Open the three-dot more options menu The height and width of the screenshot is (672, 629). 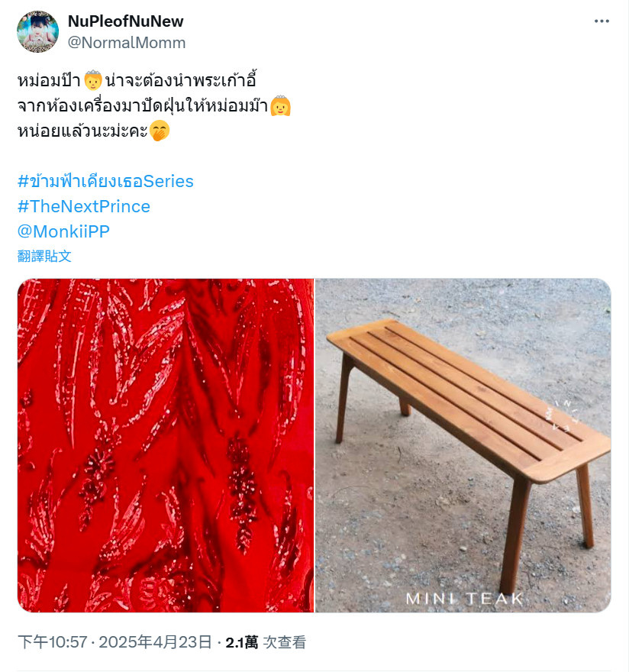[602, 21]
